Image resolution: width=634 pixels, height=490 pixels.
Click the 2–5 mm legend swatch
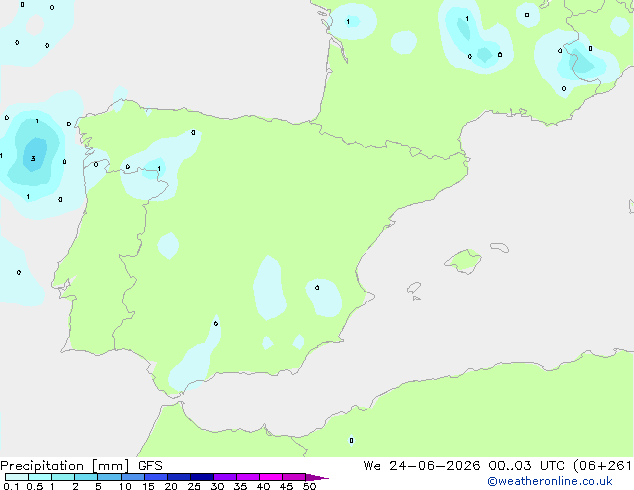point(86,477)
